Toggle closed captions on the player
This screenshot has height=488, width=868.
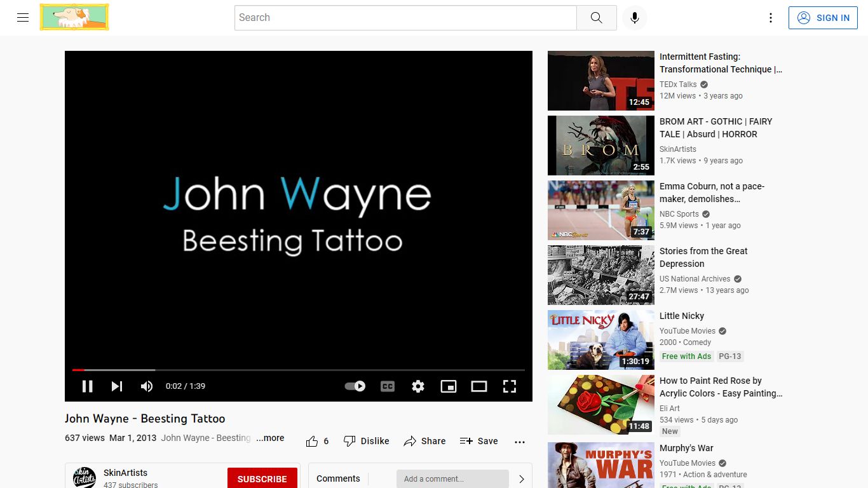(388, 386)
